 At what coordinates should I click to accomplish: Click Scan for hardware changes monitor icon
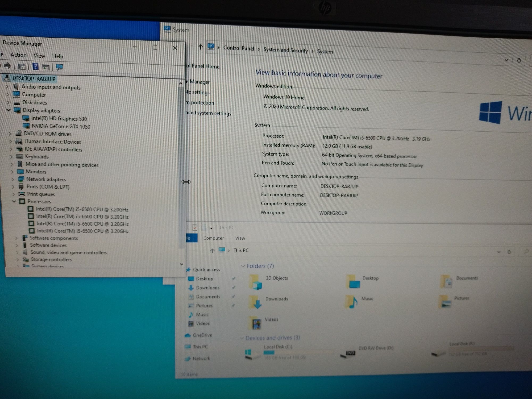(59, 67)
